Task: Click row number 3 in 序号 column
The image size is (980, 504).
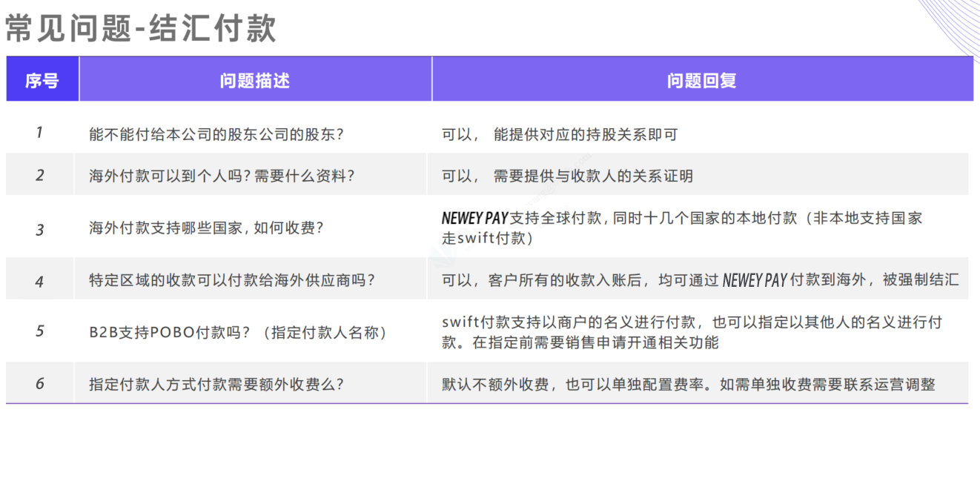Action: click(x=40, y=230)
